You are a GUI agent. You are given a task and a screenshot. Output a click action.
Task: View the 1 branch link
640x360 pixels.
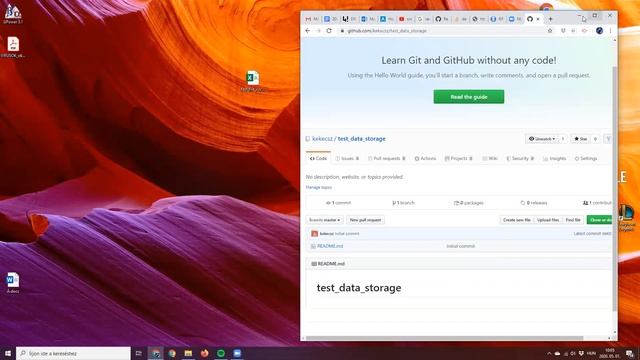pos(403,203)
